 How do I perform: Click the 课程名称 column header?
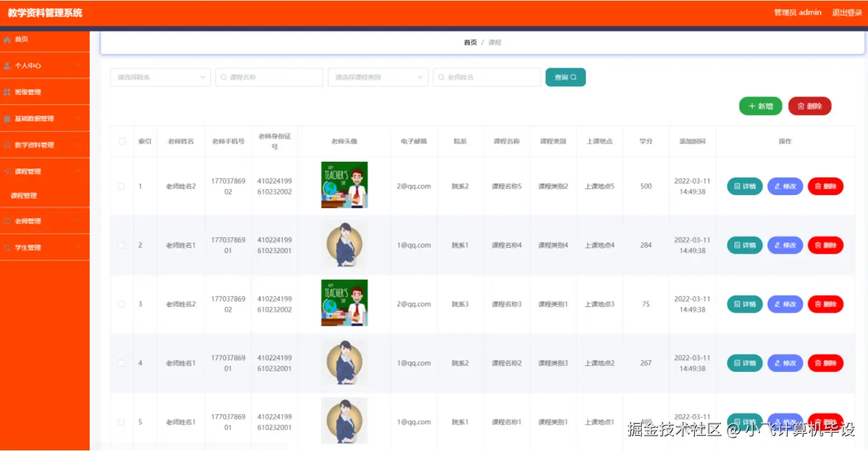coord(507,141)
